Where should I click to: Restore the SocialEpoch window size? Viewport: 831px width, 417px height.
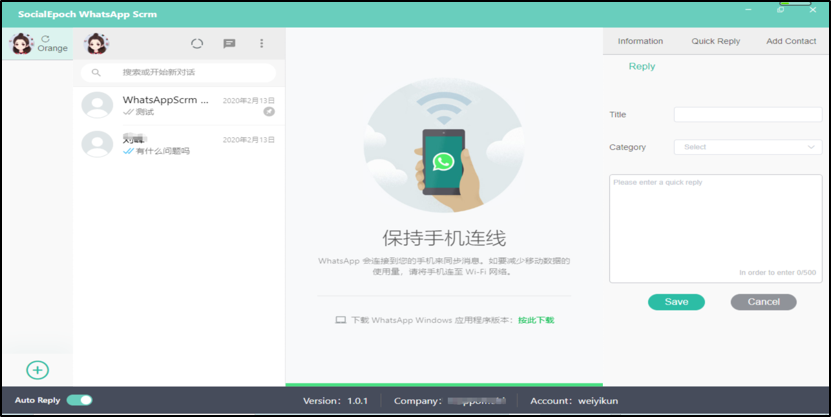(781, 10)
